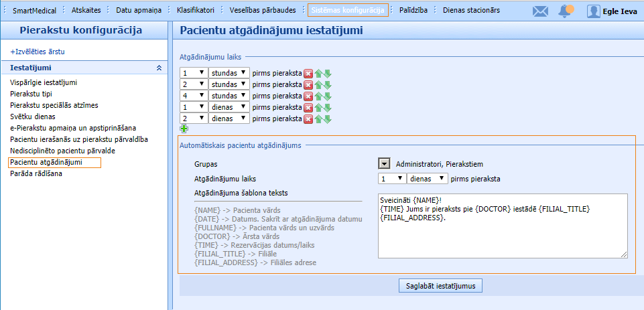Move the 2 stundas reminder row down
The image size is (644, 310).
coord(328,84)
